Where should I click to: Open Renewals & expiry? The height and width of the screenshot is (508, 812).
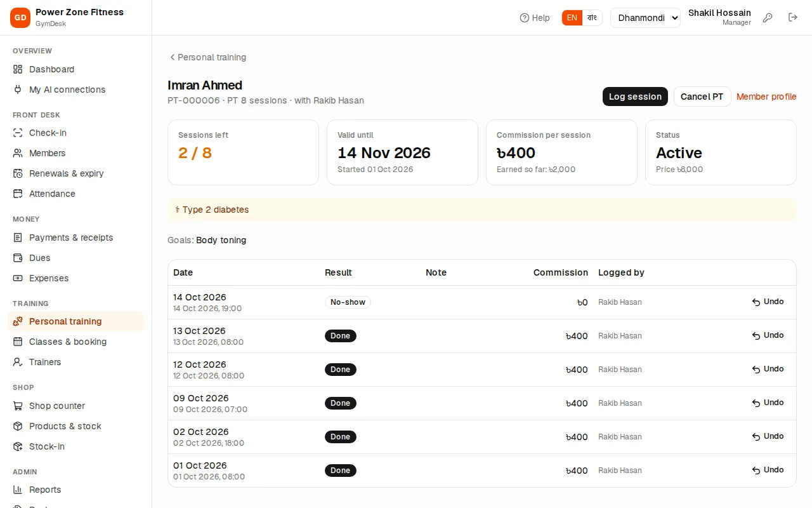click(x=76, y=173)
